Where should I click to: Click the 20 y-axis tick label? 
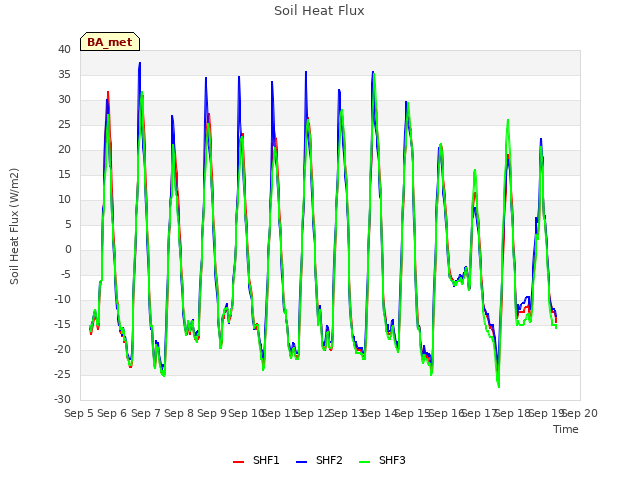pyautogui.click(x=64, y=149)
